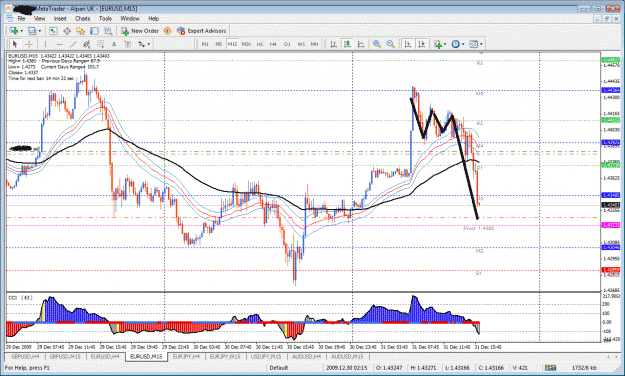Image resolution: width=625 pixels, height=376 pixels.
Task: Toggle the Data Window icon
Action: [x=67, y=31]
